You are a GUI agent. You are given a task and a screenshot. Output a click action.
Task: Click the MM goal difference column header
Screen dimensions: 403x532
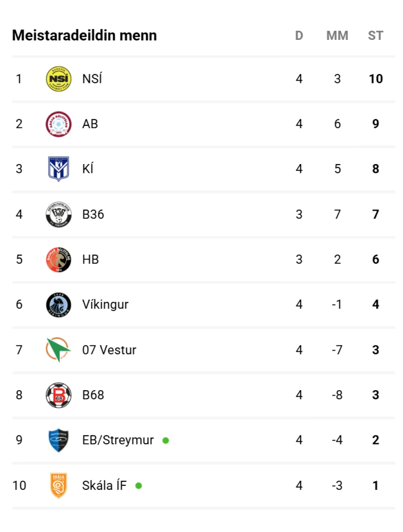coord(337,36)
